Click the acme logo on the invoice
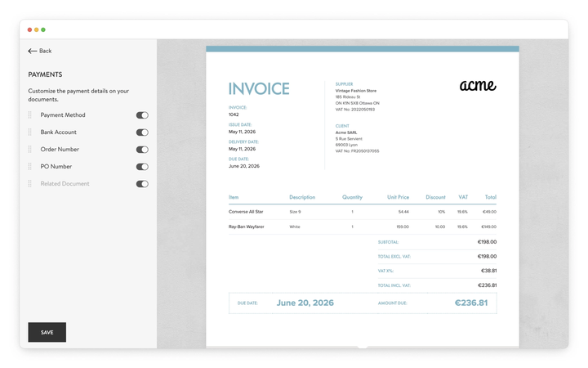This screenshot has height=368, width=588. (478, 85)
